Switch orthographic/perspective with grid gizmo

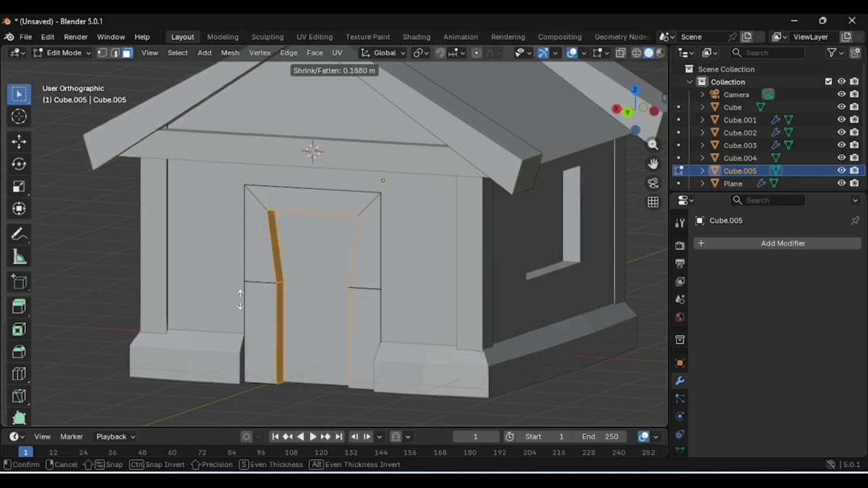click(653, 202)
